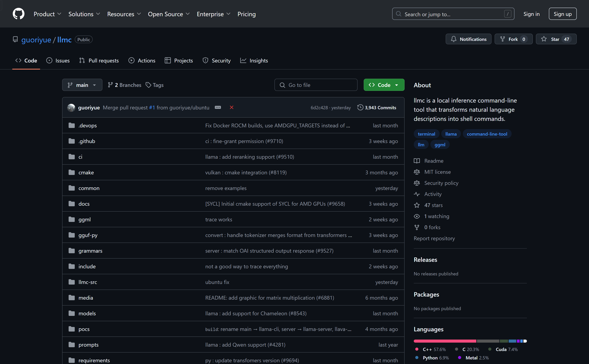Viewport: 589px width, 364px height.
Task: Open pull request #1 link
Action: tap(152, 107)
